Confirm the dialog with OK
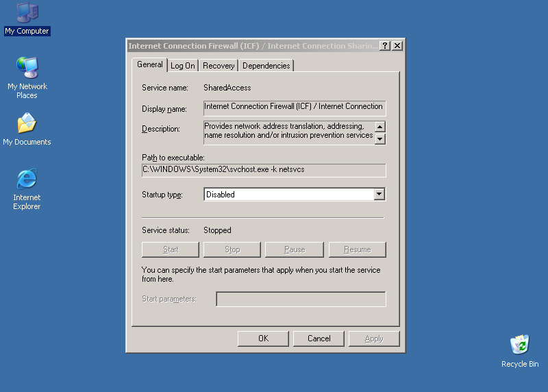The height and width of the screenshot is (392, 548). pos(263,339)
